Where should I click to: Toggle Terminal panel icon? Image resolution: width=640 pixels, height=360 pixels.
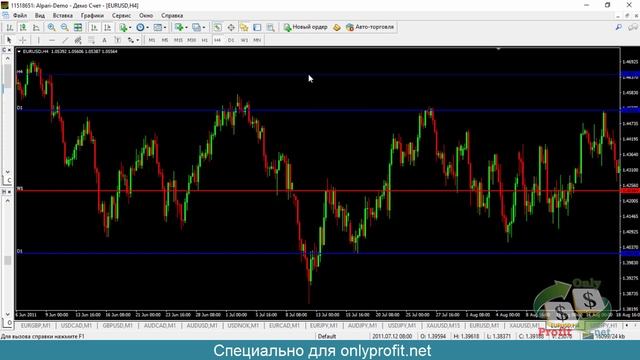click(x=257, y=27)
